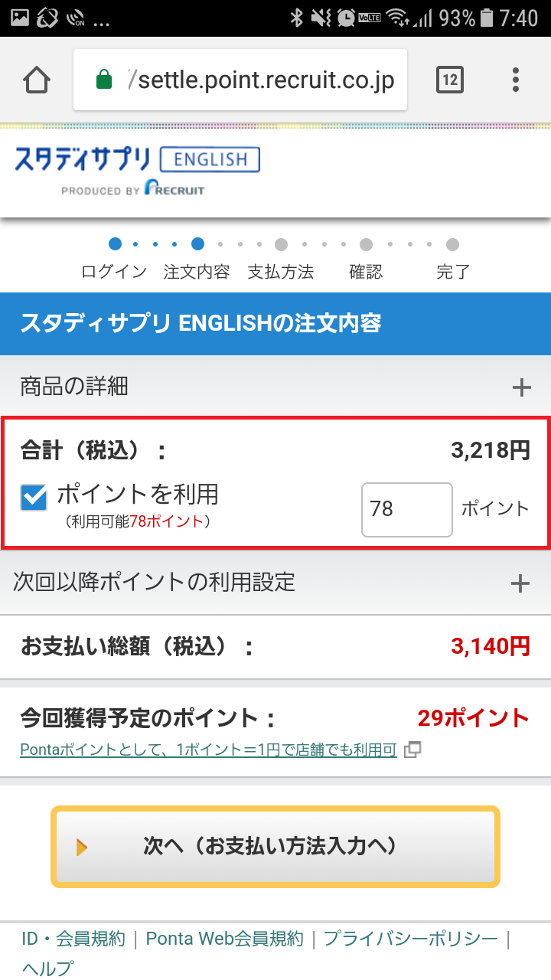
Task: Tap the settle.point.recruit.co.jp address bar
Action: pyautogui.click(x=240, y=80)
